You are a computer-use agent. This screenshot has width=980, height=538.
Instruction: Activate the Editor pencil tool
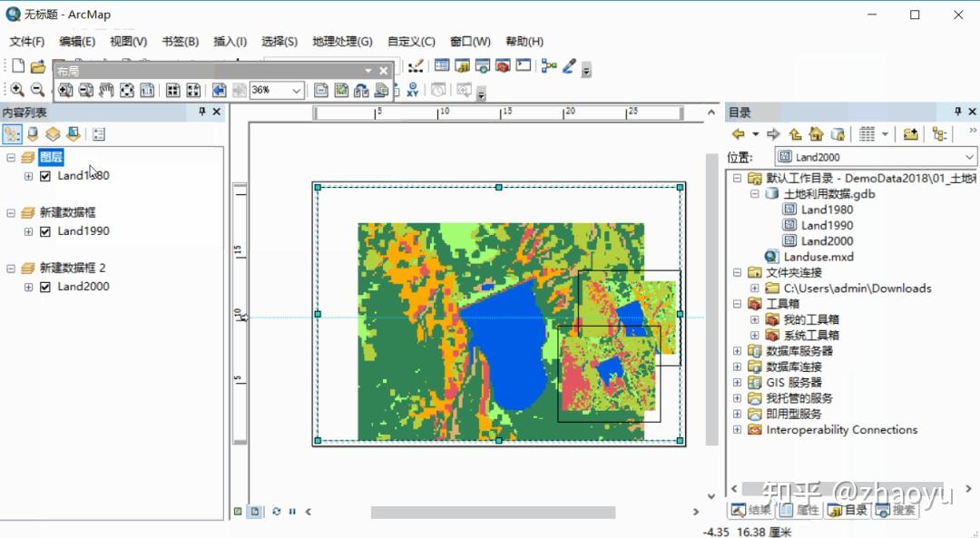tap(569, 65)
